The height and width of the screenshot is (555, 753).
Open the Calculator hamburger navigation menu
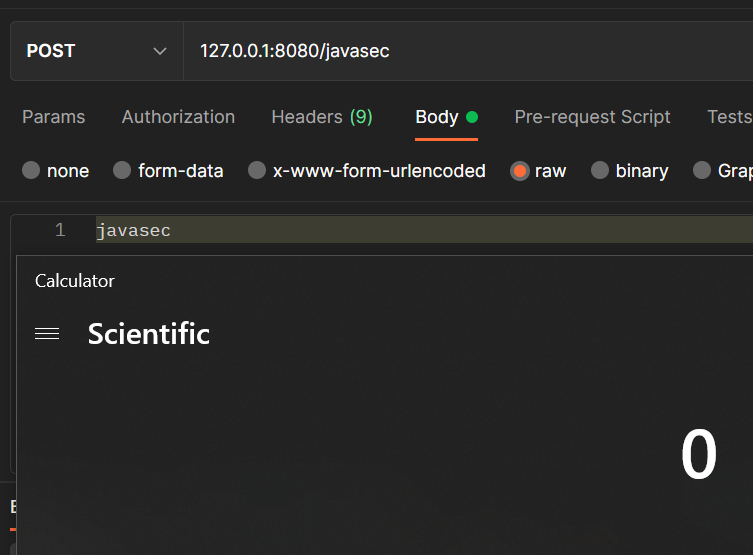click(x=47, y=334)
